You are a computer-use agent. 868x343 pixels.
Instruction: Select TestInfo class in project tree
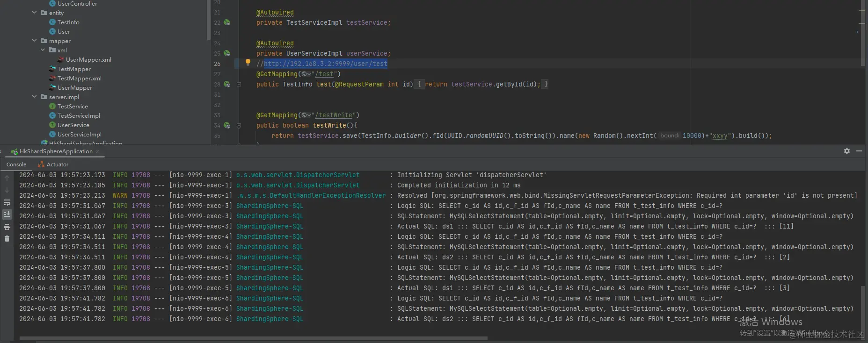pyautogui.click(x=68, y=22)
